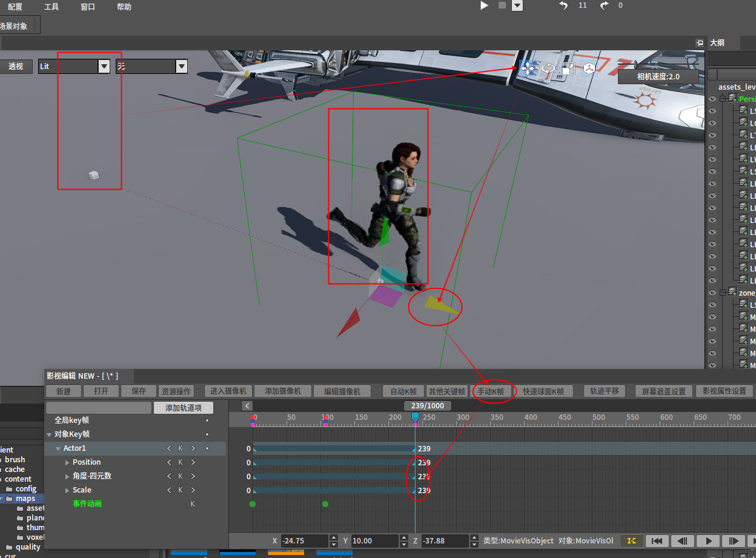This screenshot has width=756, height=558.
Task: Click the 添加轨道项 button
Action: pyautogui.click(x=184, y=408)
